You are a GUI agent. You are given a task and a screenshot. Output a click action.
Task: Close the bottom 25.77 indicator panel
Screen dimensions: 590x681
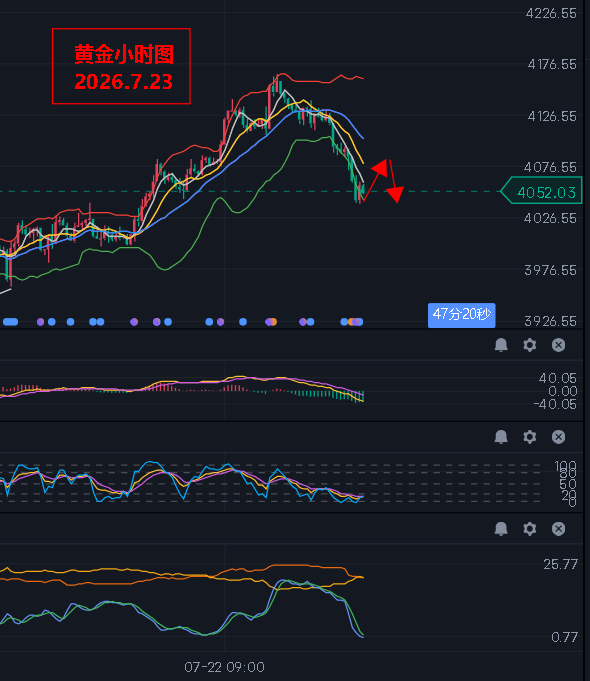point(558,529)
